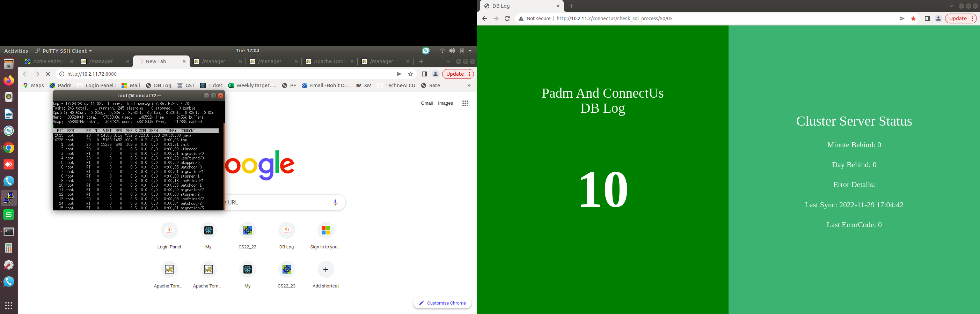980x314 pixels.
Task: Open Weekly target bookmark
Action: pyautogui.click(x=252, y=85)
